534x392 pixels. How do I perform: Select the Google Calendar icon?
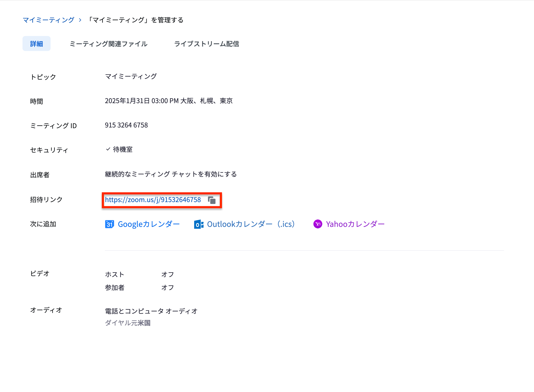[x=109, y=224]
